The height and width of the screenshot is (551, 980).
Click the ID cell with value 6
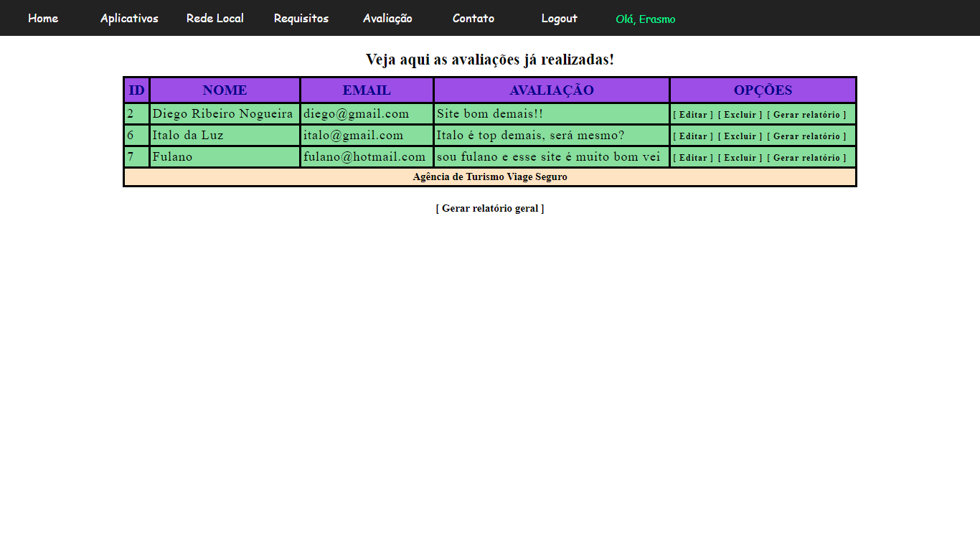click(x=136, y=135)
